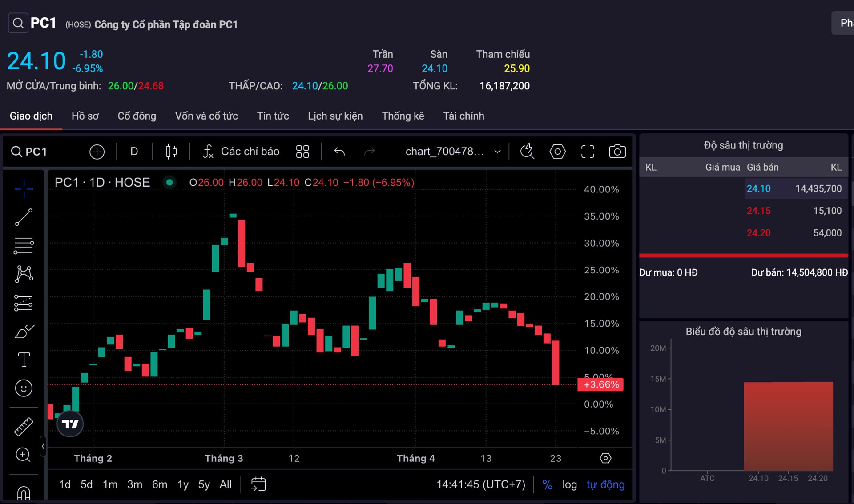Click the ruler measure tool
Viewport: 854px width, 504px height.
click(24, 427)
